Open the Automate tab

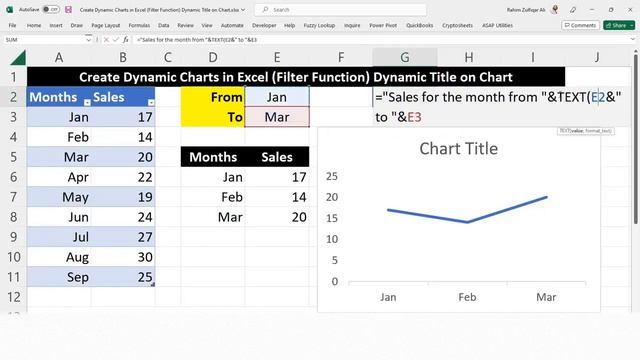coord(232,25)
